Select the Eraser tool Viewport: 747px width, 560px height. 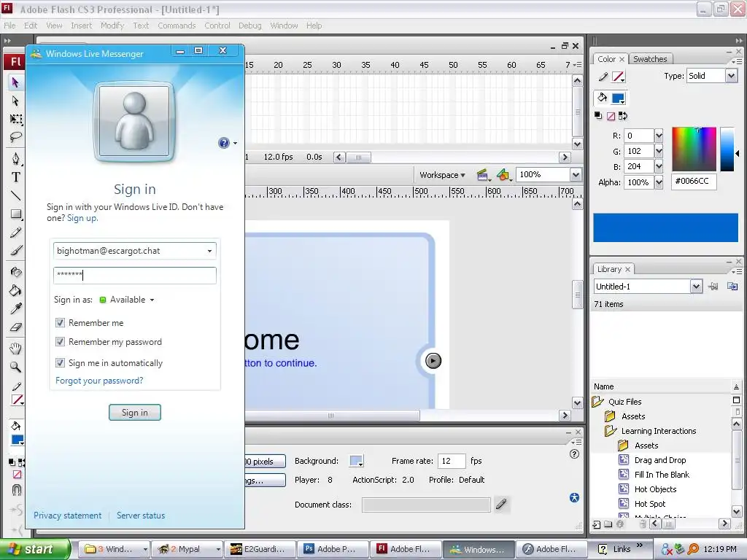[16, 327]
